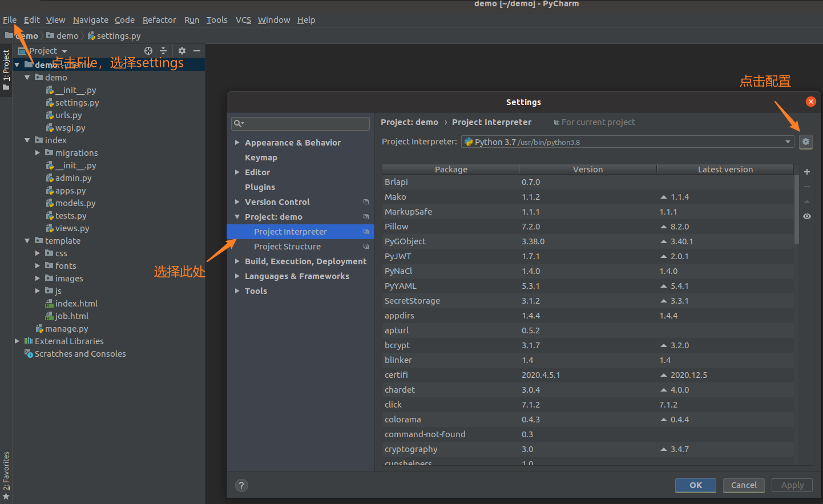
Task: Click the minus icon to uninstall package
Action: (807, 187)
